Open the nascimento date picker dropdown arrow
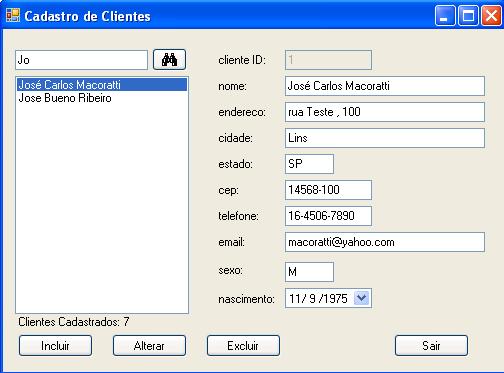This screenshot has width=504, height=373. [x=362, y=298]
